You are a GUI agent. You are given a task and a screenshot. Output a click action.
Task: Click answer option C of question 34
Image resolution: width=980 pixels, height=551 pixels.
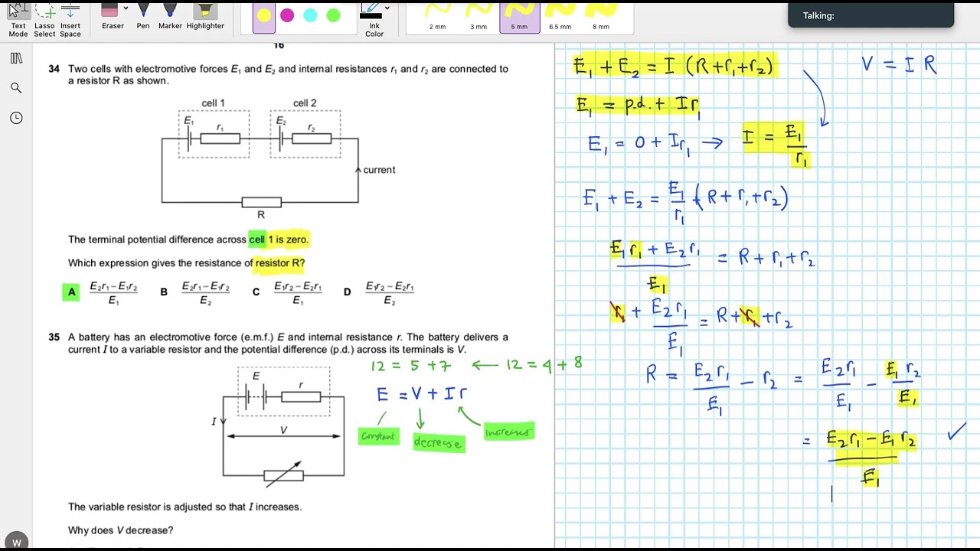tap(256, 292)
